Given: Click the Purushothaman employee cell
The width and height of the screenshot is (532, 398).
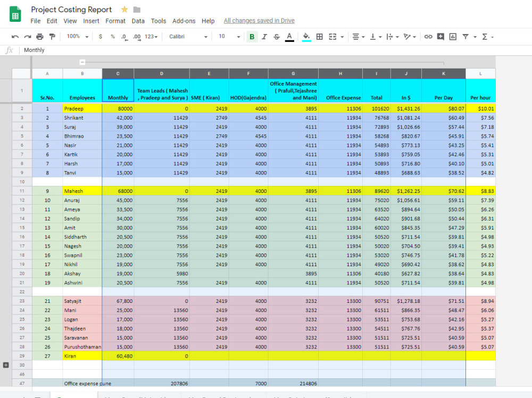Looking at the screenshot, I should (82, 347).
